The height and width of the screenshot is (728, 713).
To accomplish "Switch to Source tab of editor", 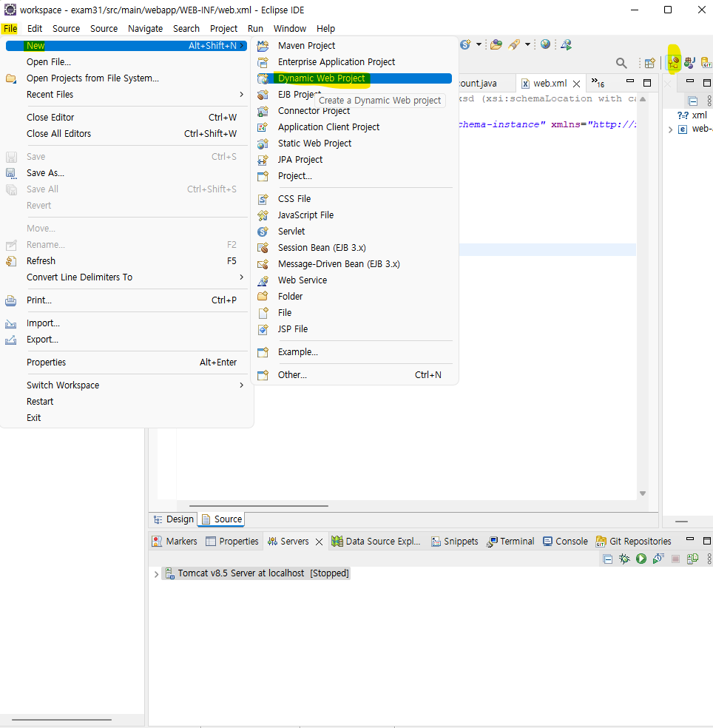I will [x=222, y=519].
